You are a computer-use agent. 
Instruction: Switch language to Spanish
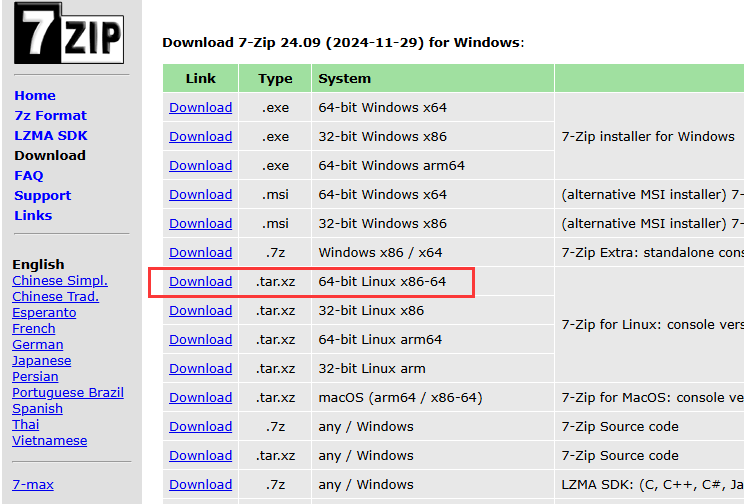point(37,409)
